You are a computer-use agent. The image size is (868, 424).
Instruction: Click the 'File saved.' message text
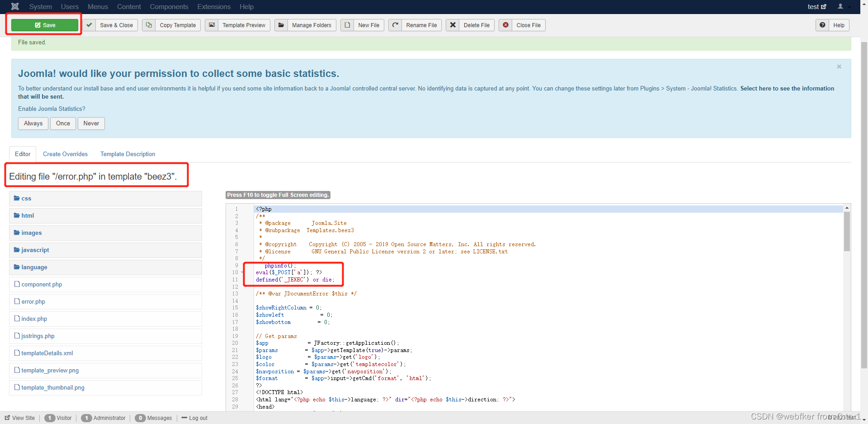pos(32,43)
